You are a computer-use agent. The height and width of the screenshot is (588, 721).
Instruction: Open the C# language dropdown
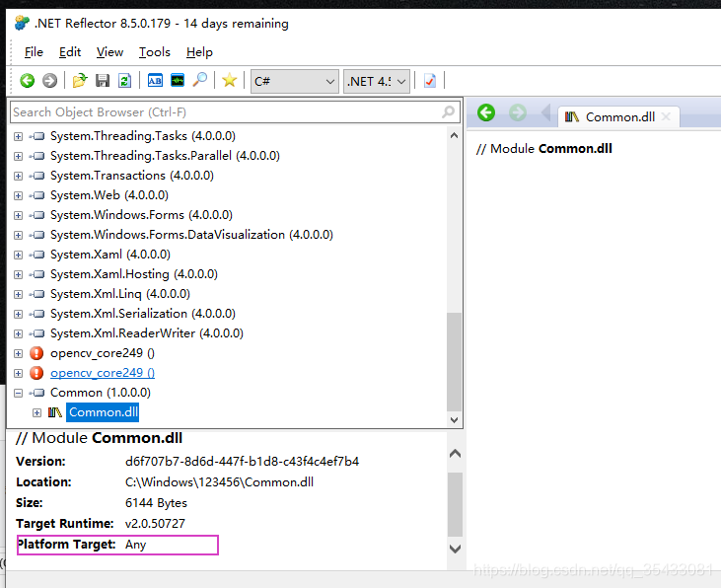[x=294, y=82]
